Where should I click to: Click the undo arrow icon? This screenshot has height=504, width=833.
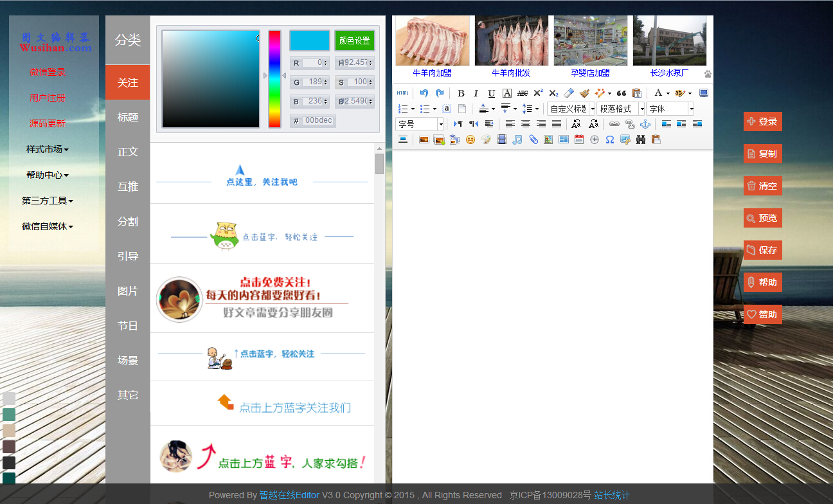[x=424, y=93]
